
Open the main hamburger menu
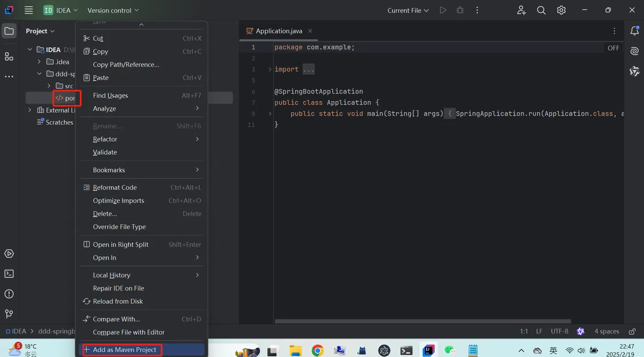tap(29, 10)
